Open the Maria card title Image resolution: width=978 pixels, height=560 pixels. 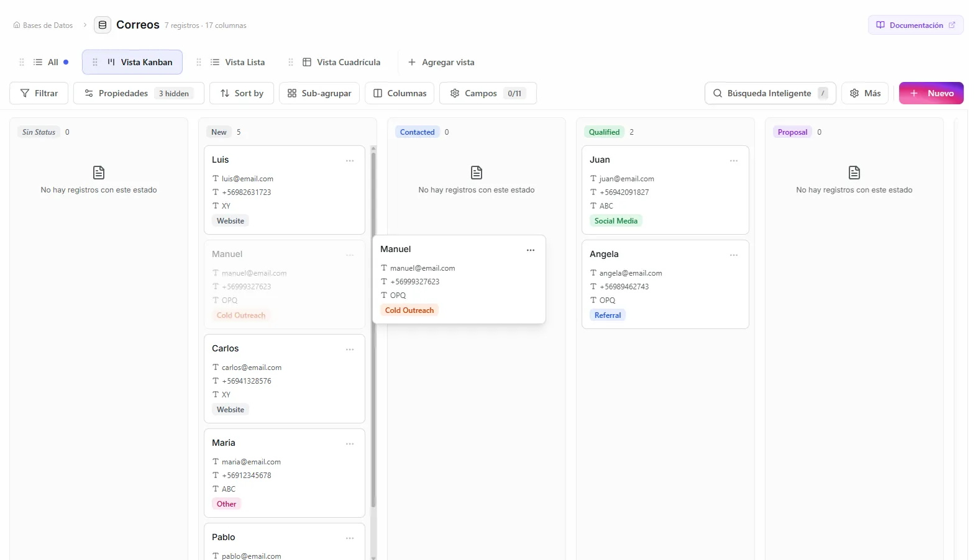(224, 443)
